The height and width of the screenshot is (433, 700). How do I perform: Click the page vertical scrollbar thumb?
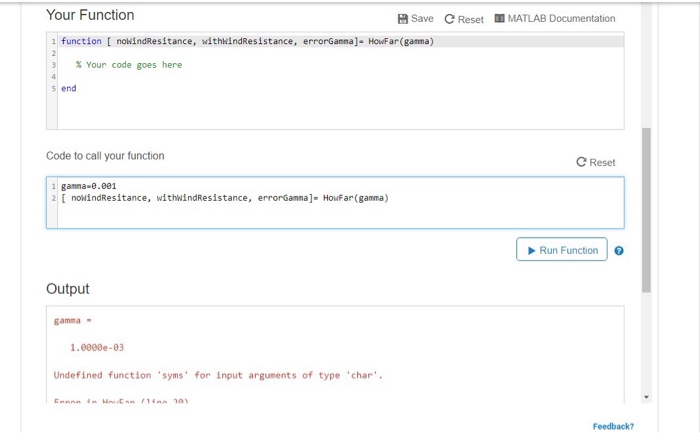(646, 210)
